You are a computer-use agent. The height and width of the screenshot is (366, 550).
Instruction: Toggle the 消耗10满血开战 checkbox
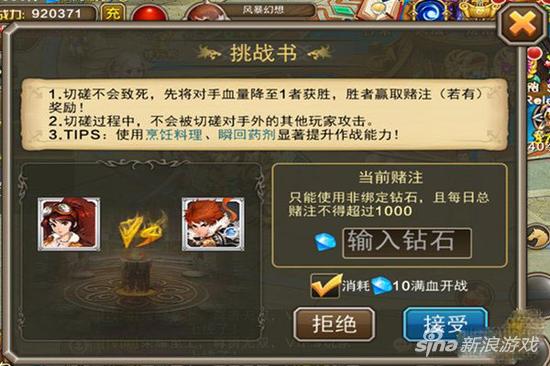tap(325, 286)
